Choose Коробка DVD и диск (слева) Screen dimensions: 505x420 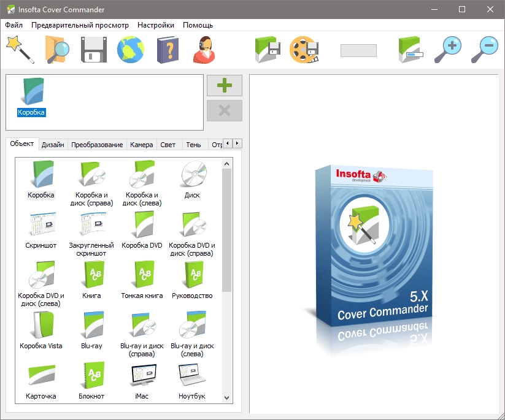pyautogui.click(x=41, y=284)
